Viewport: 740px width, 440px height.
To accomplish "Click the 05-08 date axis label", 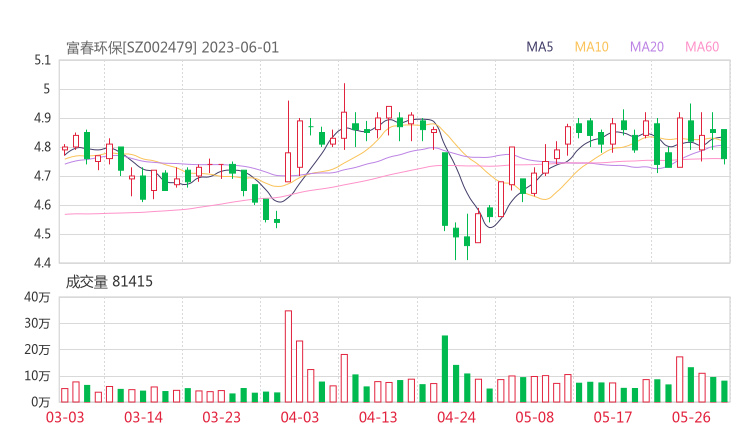I will point(535,417).
